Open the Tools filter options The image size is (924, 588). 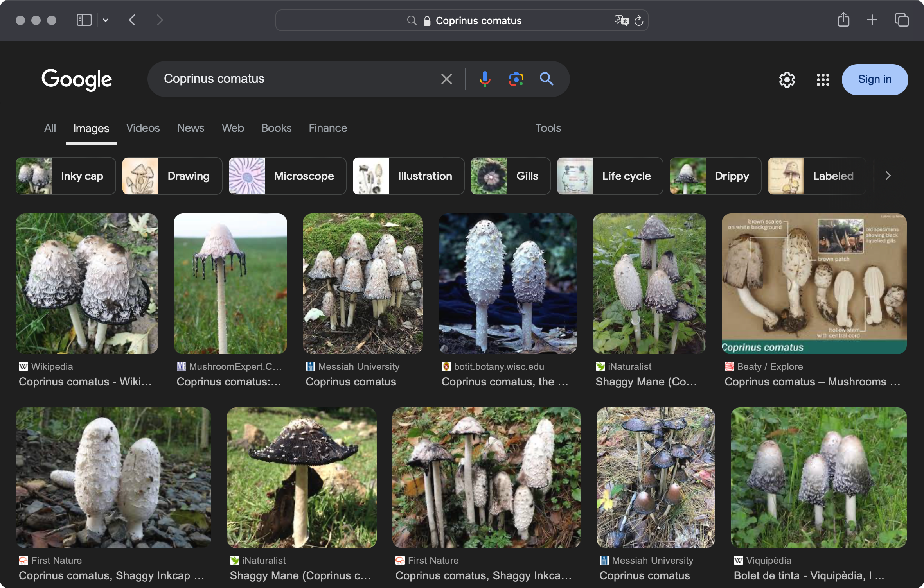pos(548,128)
